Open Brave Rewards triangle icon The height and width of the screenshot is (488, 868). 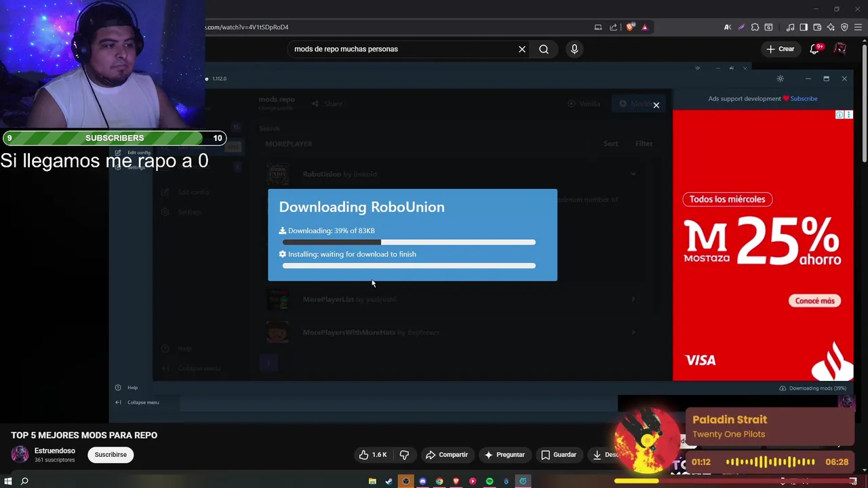(x=645, y=27)
